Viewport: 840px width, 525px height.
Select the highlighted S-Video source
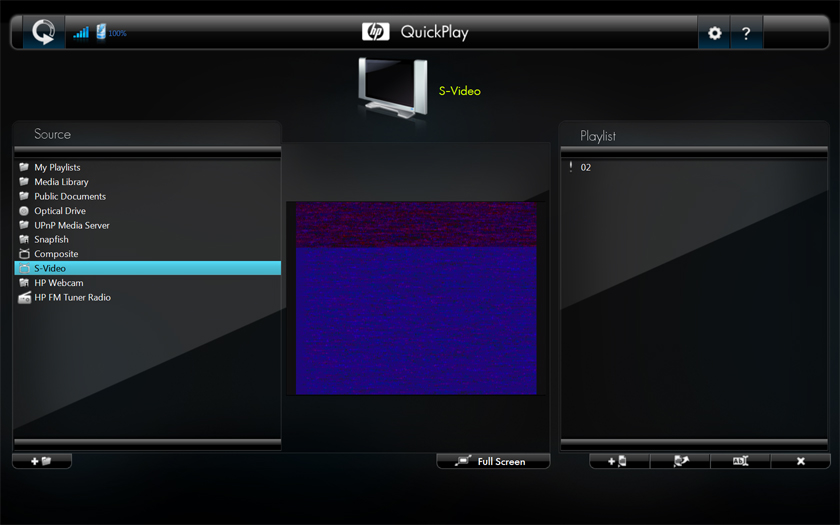click(x=147, y=268)
